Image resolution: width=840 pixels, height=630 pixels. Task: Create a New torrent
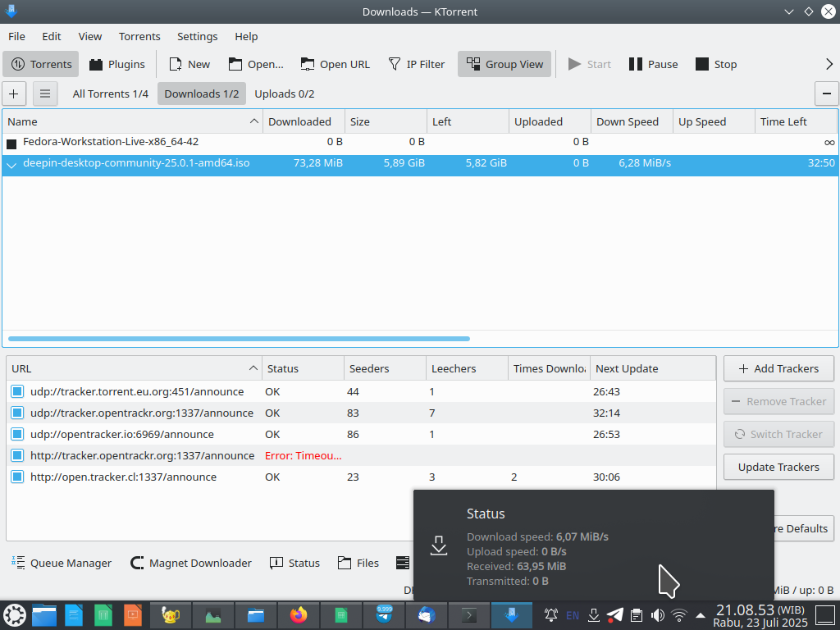coord(189,64)
